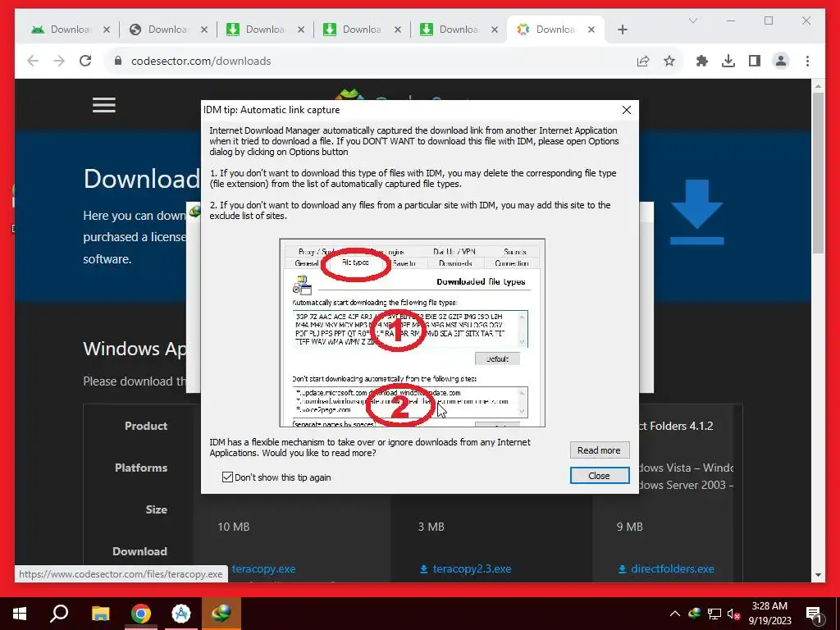The height and width of the screenshot is (630, 840).
Task: Click the '10 MB' size cell
Action: coord(234,527)
